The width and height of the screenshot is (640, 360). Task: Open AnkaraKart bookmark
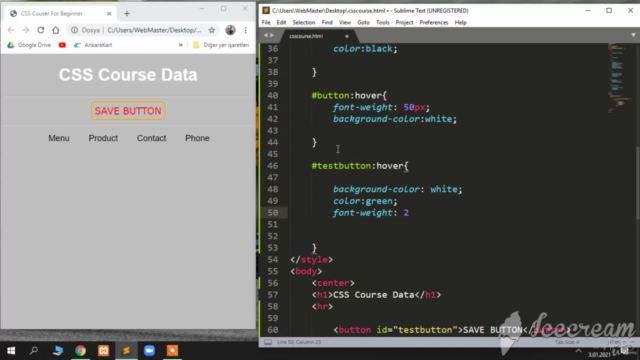click(93, 45)
